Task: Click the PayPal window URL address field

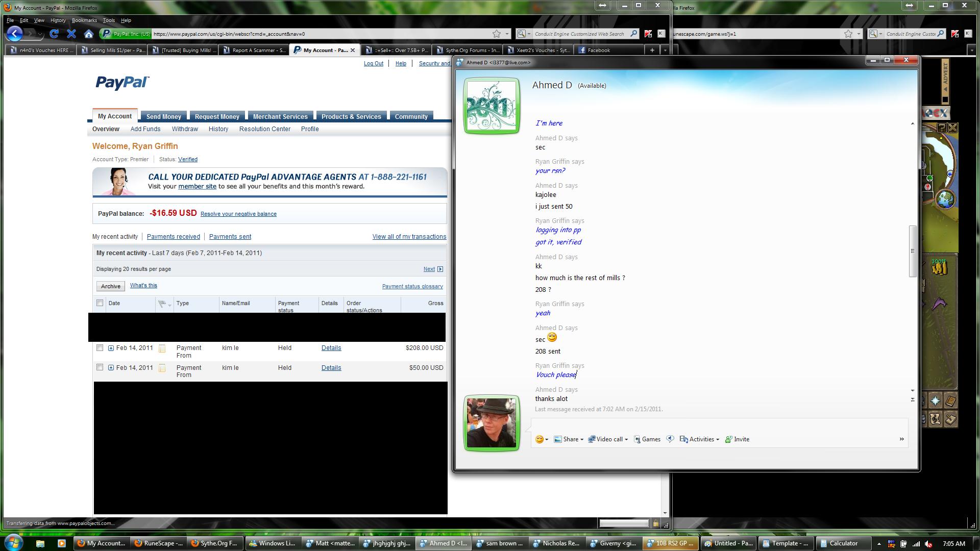Action: point(321,34)
